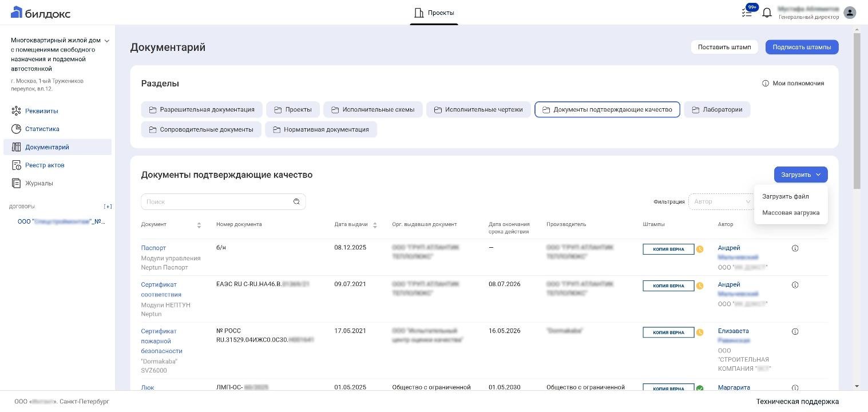The width and height of the screenshot is (868, 412).
Task: Click the yellow clock stamp status for Сертификат соответствия
Action: (700, 286)
